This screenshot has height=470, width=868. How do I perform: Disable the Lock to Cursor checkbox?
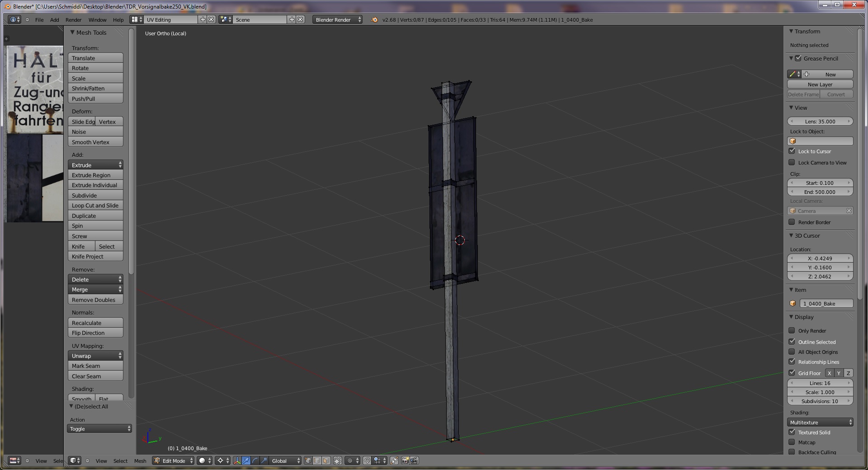coord(792,151)
